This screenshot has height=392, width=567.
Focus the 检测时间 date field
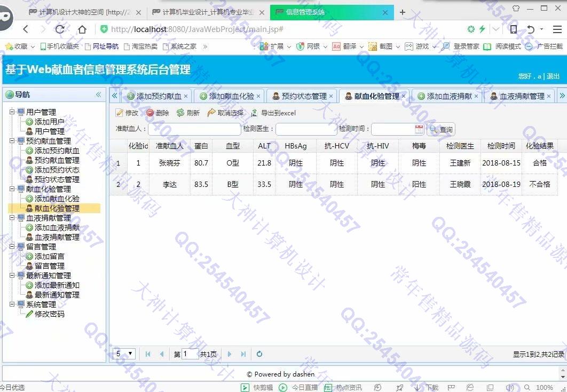[393, 129]
